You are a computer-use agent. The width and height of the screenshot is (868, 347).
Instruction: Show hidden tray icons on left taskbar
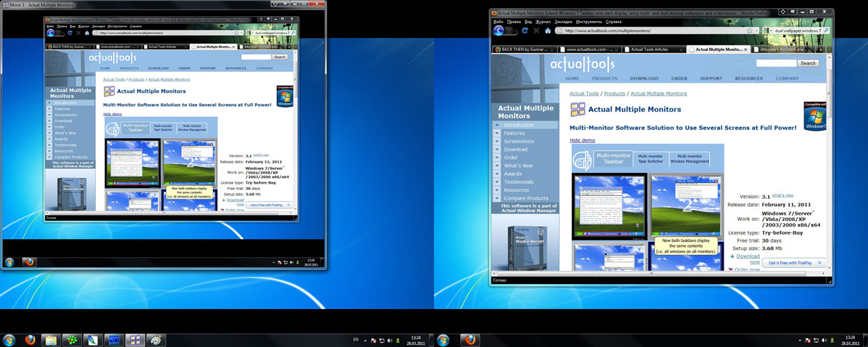coord(366,340)
